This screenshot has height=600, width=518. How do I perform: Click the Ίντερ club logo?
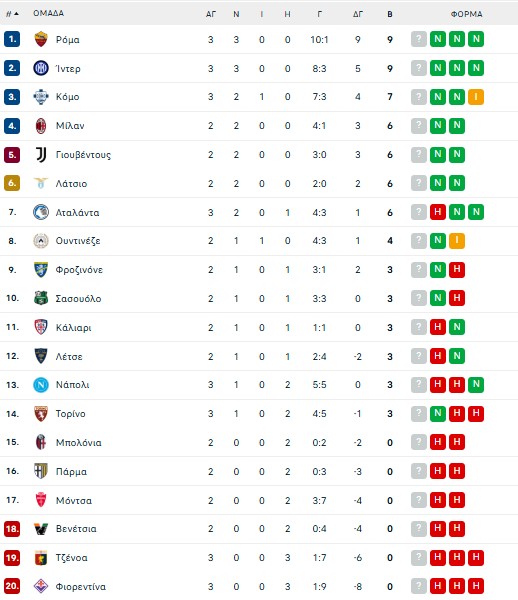pos(41,68)
